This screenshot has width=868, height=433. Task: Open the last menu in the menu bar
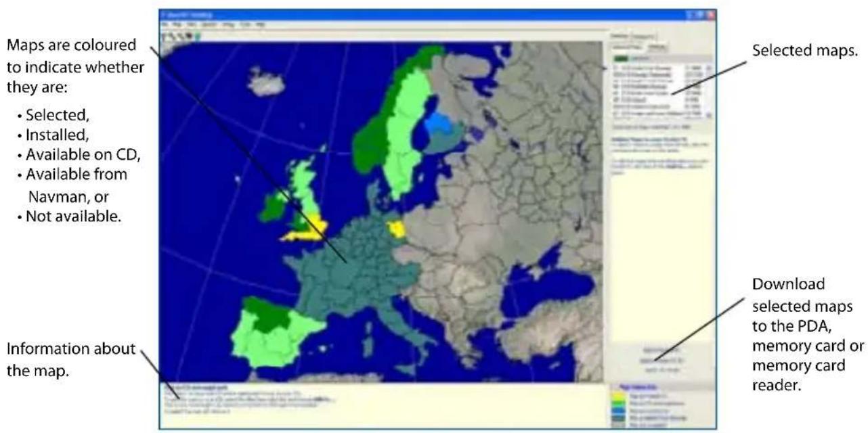[x=261, y=24]
